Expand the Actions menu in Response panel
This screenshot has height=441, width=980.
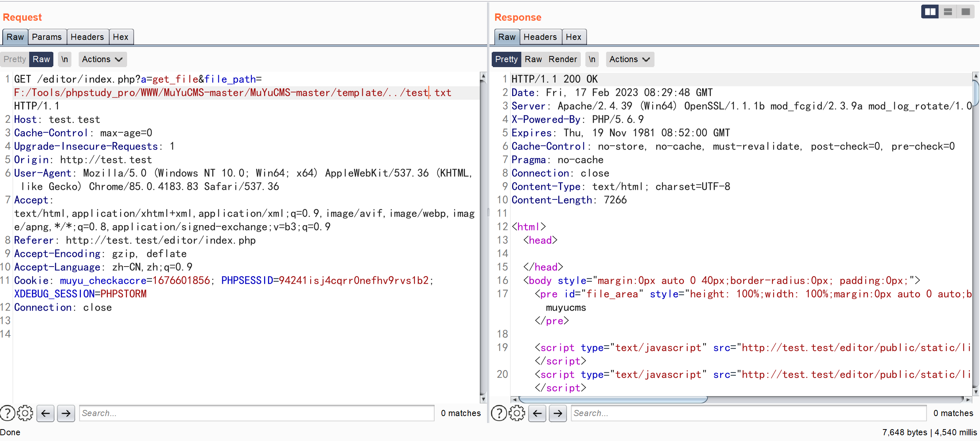[631, 59]
